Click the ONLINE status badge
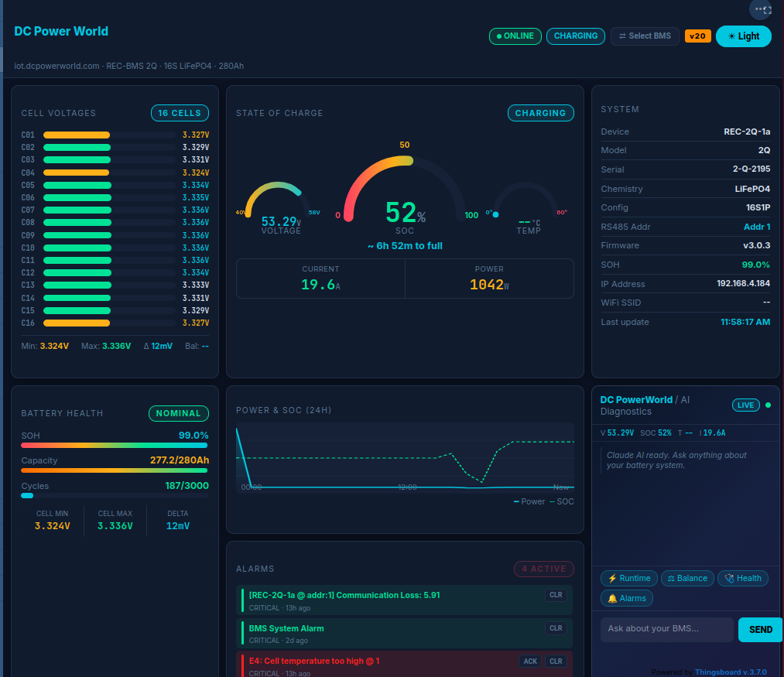 [515, 36]
